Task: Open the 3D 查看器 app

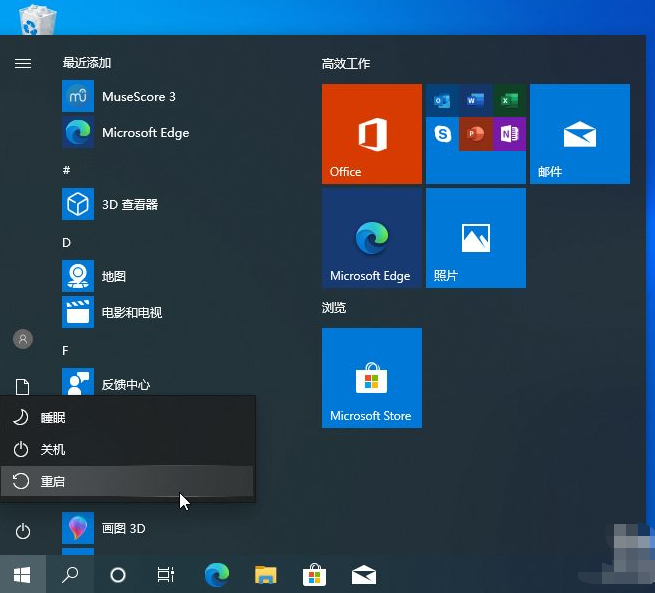Action: point(129,205)
